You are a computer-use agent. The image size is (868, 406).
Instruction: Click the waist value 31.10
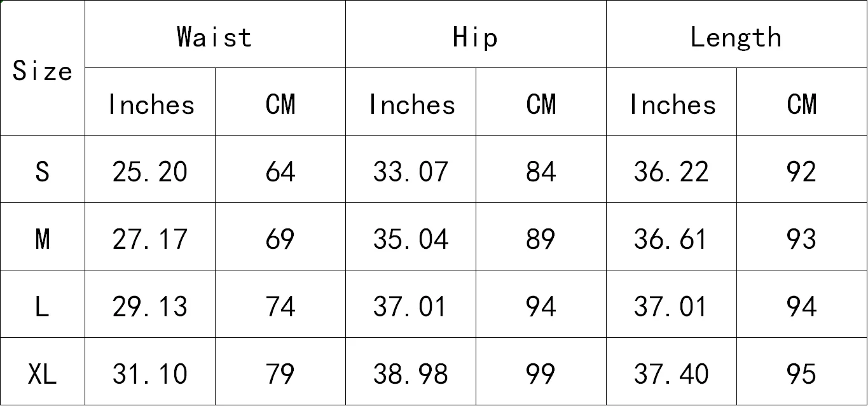[150, 372]
